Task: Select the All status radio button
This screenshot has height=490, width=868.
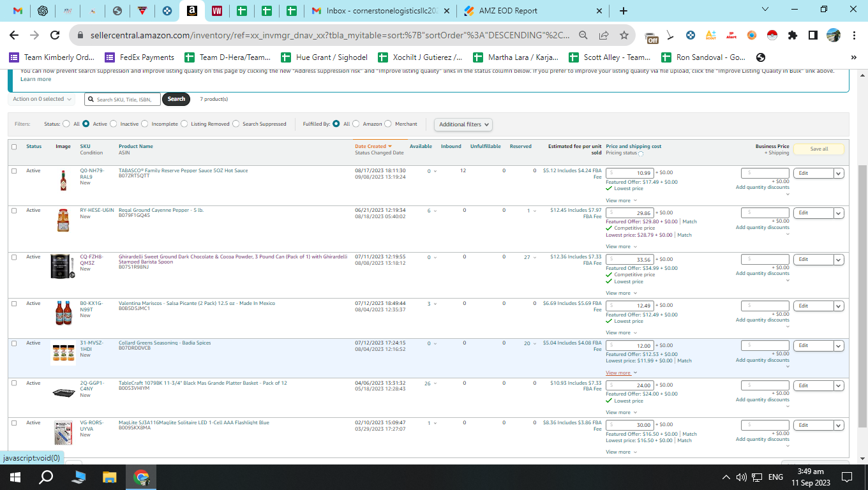Action: (x=66, y=124)
